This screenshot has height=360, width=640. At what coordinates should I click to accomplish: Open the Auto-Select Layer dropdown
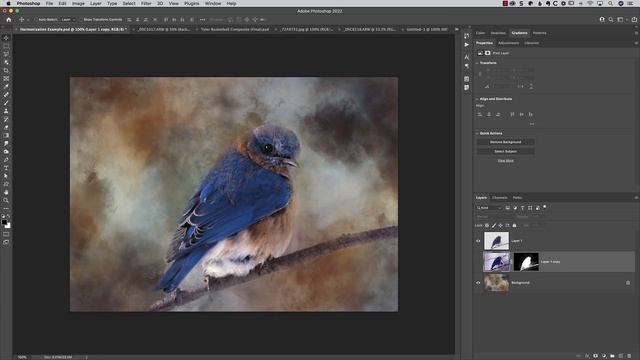tap(68, 20)
